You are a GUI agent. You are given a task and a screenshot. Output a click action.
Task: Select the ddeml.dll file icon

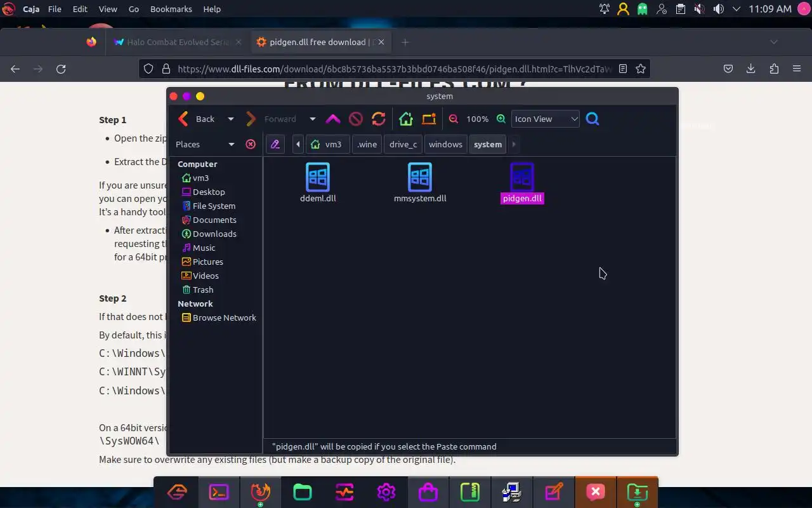pyautogui.click(x=318, y=177)
